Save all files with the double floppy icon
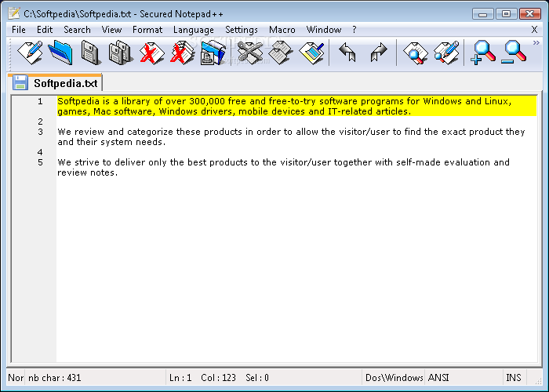The height and width of the screenshot is (392, 549). 121,53
